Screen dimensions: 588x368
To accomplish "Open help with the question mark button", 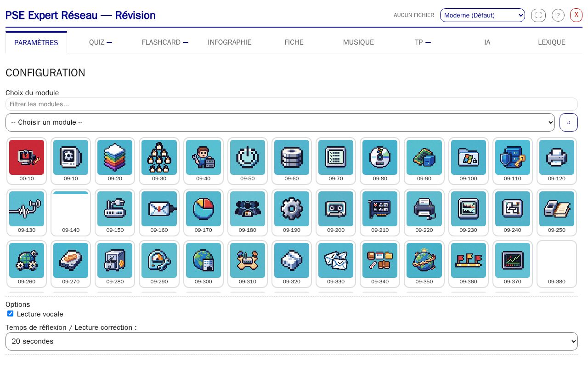I will click(558, 15).
